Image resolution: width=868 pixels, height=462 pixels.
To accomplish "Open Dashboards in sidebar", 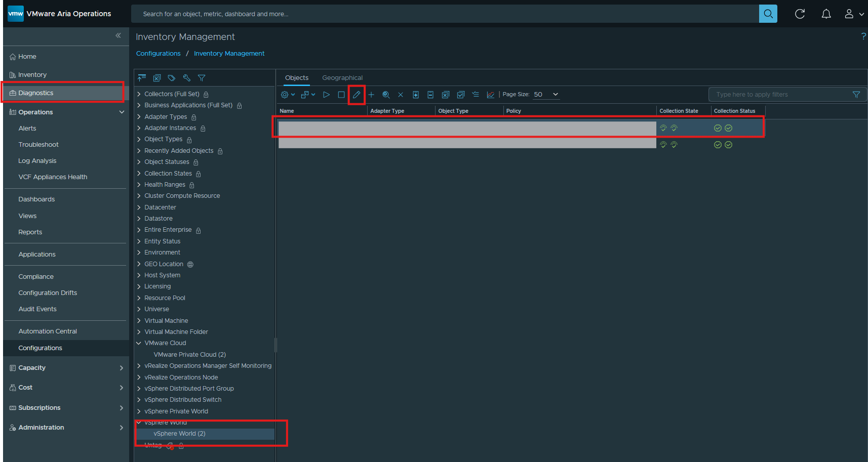I will click(36, 199).
